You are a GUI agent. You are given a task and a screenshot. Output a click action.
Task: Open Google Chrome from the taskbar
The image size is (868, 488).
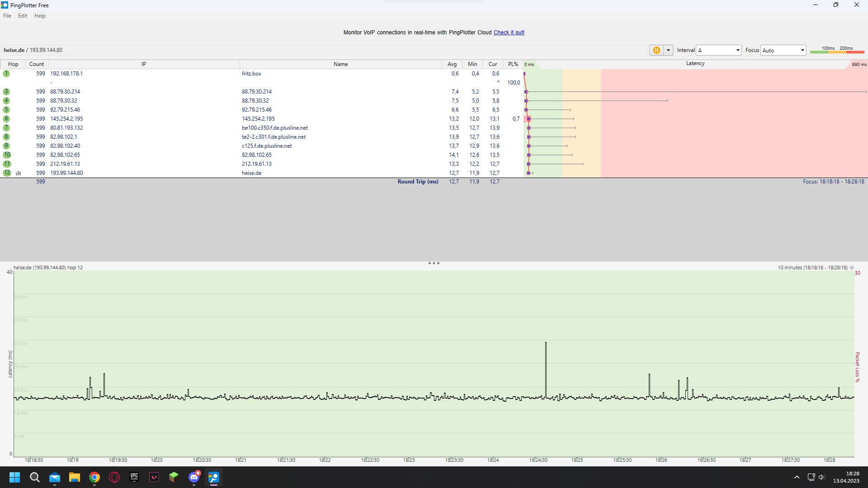click(x=94, y=477)
